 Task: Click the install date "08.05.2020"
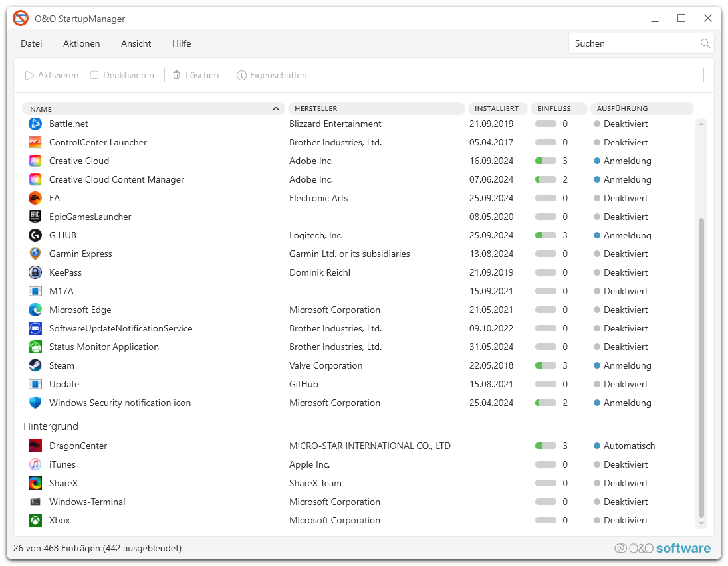[x=491, y=217]
